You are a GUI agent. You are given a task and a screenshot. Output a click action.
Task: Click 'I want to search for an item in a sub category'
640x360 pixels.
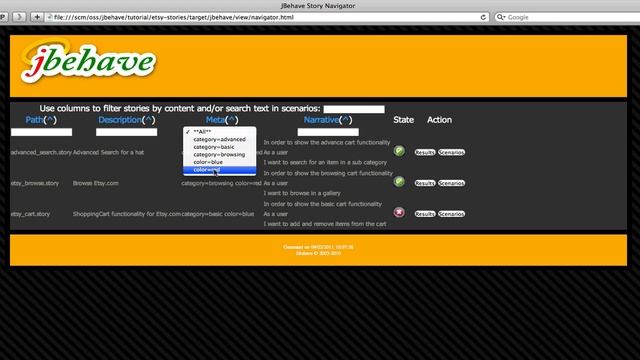coord(325,162)
